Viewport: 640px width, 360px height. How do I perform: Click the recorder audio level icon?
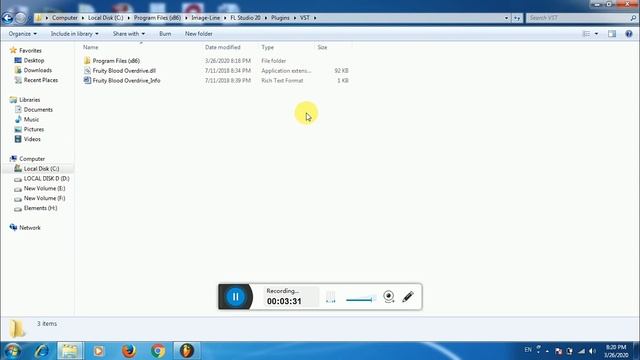click(x=331, y=297)
